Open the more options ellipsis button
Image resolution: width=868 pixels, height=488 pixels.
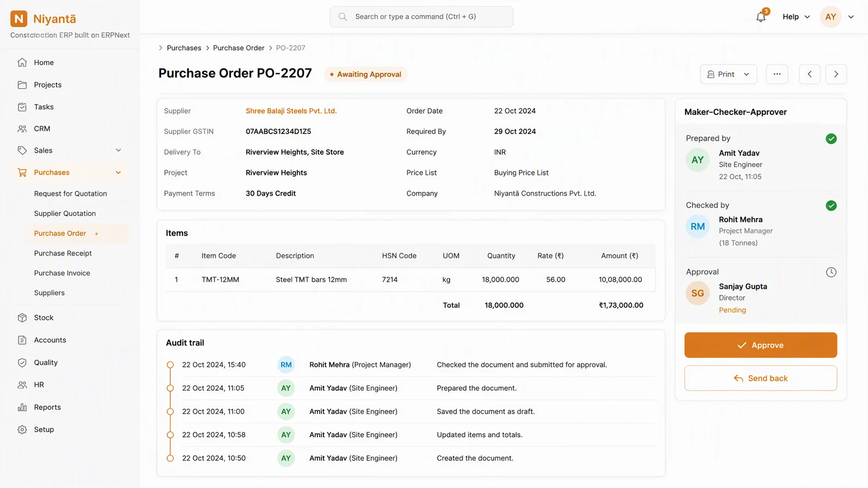click(x=777, y=74)
